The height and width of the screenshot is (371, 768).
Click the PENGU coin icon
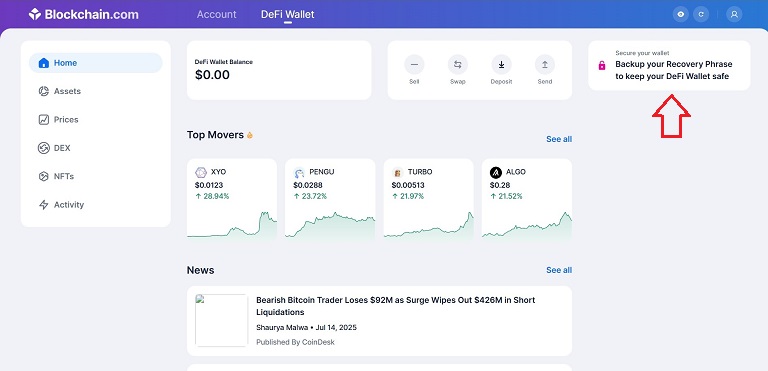pos(299,173)
